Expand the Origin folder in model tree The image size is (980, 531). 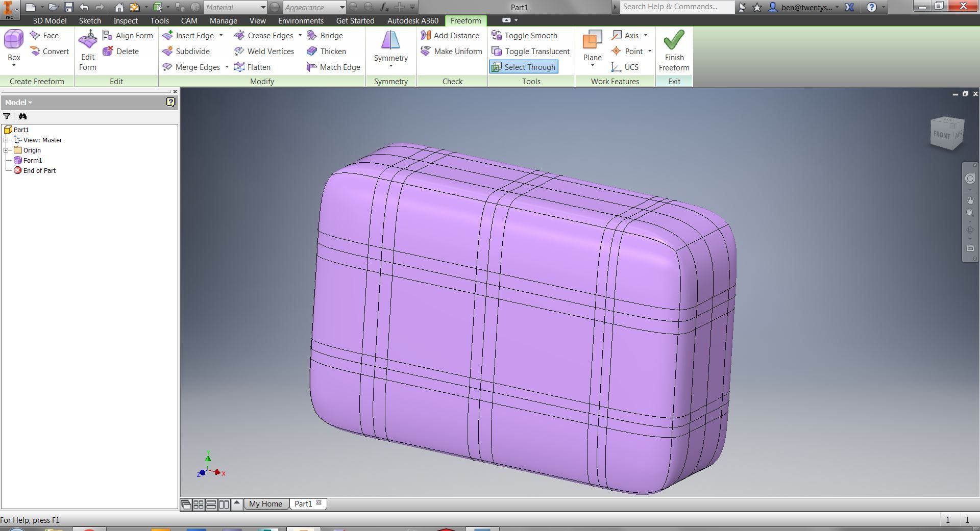[6, 150]
